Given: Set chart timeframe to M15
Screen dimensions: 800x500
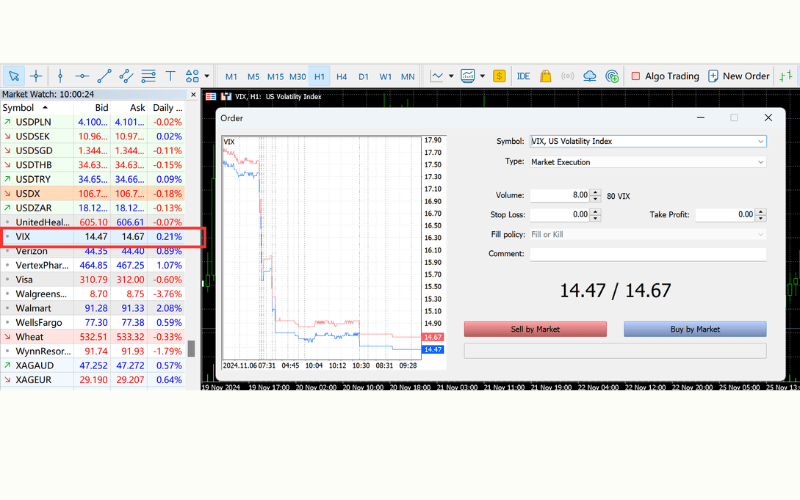Looking at the screenshot, I should [275, 76].
